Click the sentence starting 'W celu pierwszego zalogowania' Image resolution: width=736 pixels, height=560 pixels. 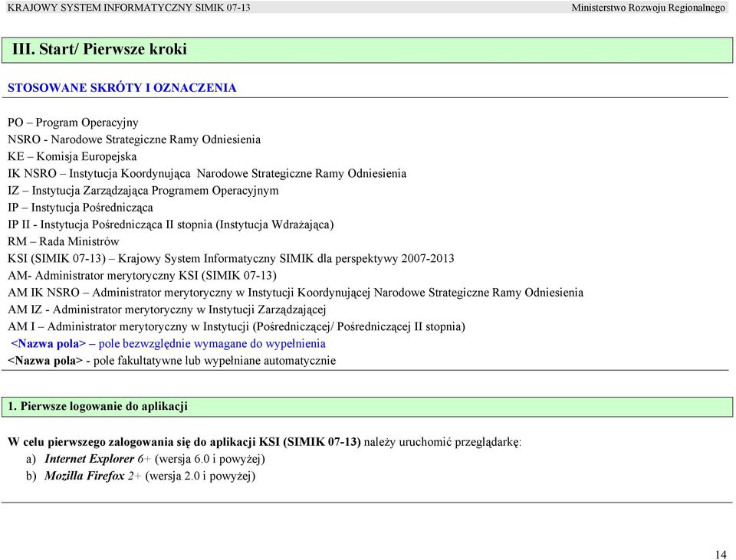pos(264,442)
